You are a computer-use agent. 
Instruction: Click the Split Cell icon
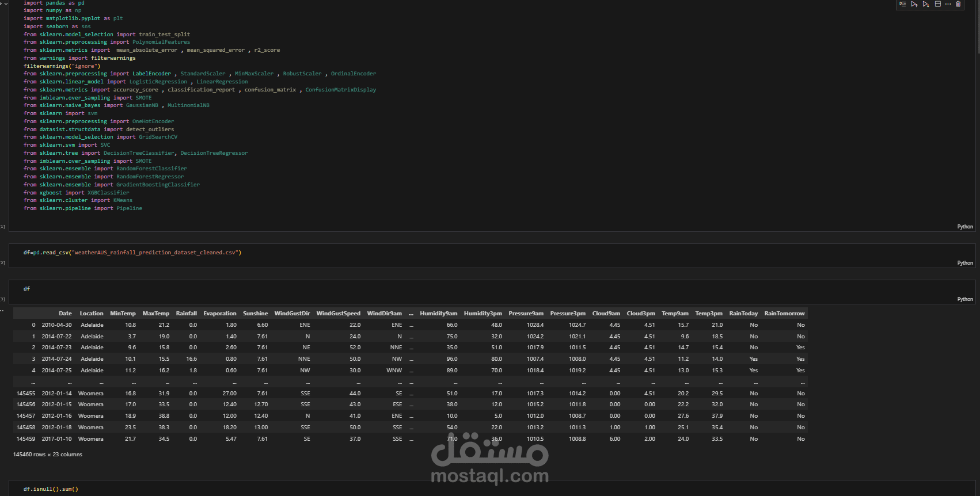coord(938,4)
